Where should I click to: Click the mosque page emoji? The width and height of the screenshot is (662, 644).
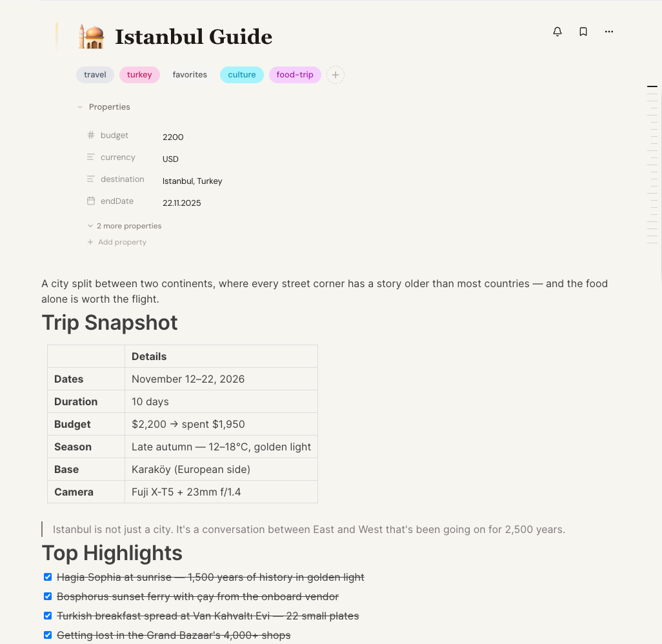92,35
